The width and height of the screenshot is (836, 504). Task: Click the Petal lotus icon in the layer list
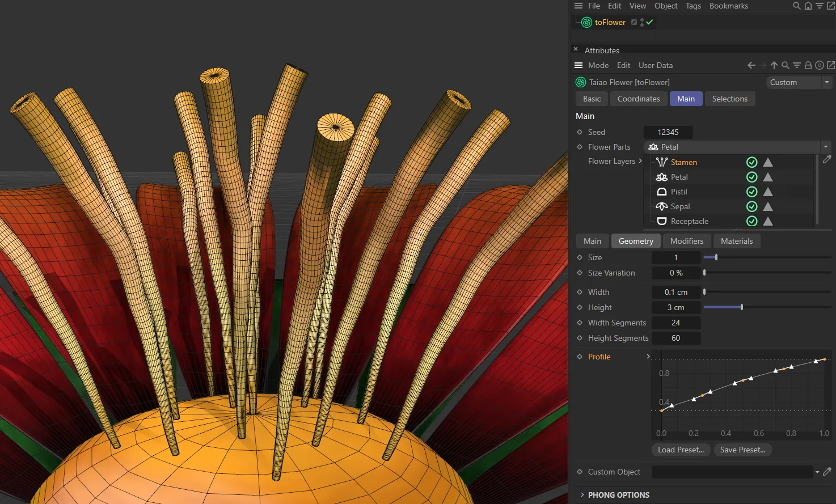[661, 177]
